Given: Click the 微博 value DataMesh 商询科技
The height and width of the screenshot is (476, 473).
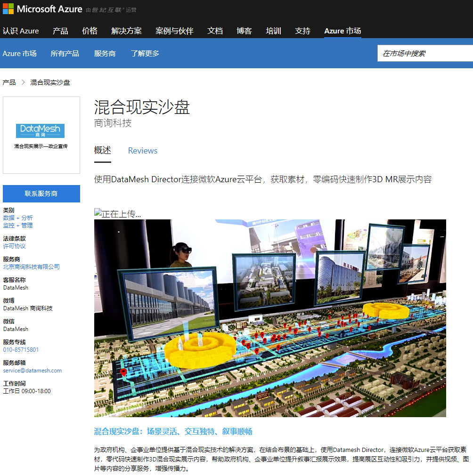Looking at the screenshot, I should click(x=28, y=308).
